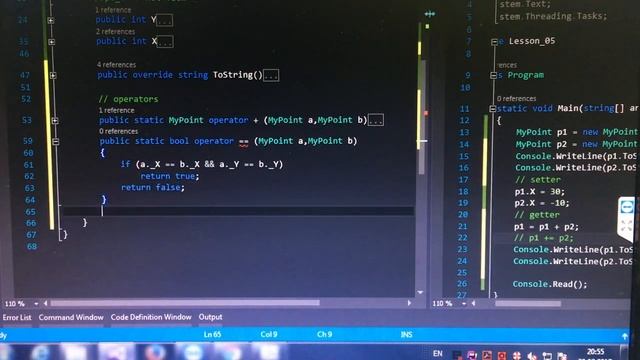Click the editor split-window handle icon
640x360 pixels.
(x=429, y=14)
